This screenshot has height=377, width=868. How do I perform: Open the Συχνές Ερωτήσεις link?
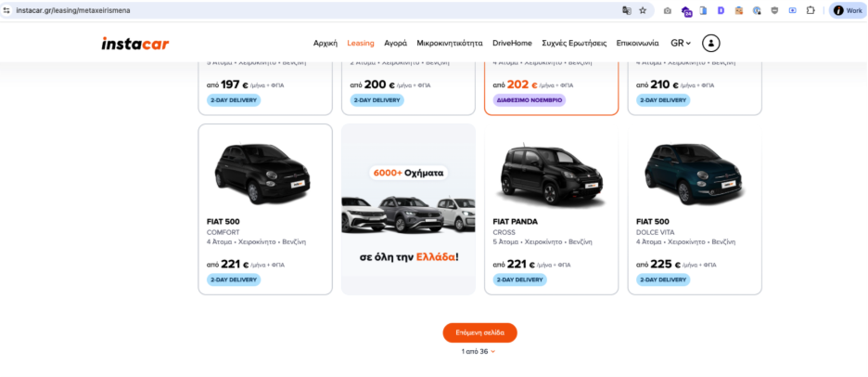click(574, 43)
